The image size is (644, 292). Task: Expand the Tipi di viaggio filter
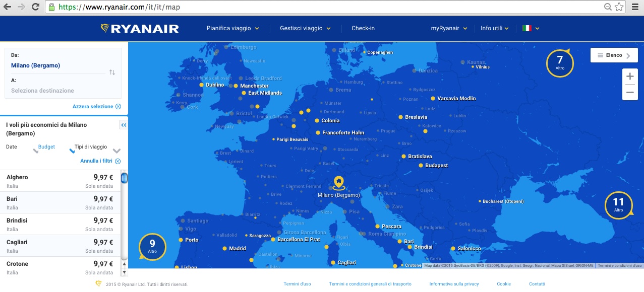point(97,148)
